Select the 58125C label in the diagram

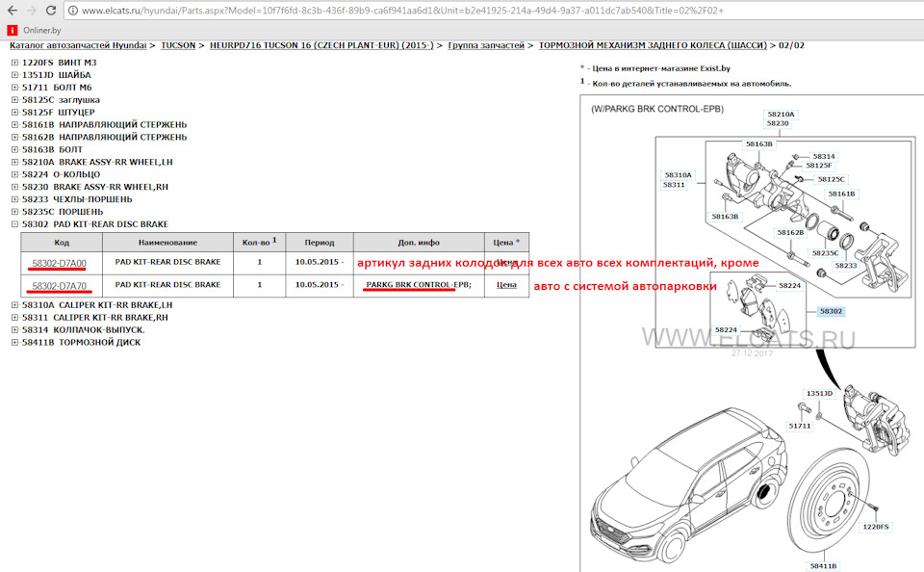tap(831, 179)
